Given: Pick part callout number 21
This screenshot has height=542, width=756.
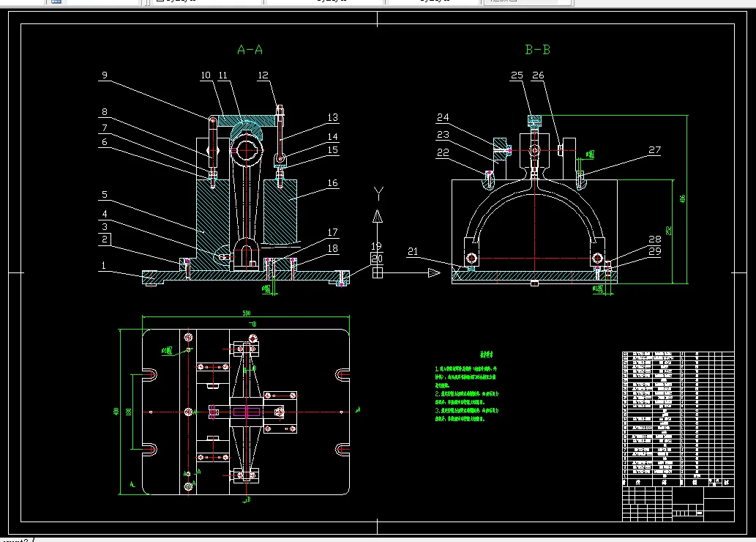Looking at the screenshot, I should [413, 251].
